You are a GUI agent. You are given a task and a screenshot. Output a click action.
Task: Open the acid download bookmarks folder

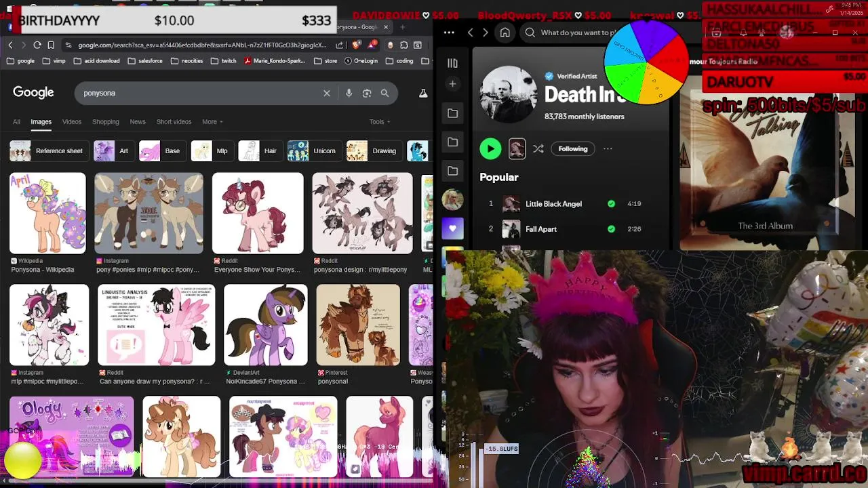96,61
